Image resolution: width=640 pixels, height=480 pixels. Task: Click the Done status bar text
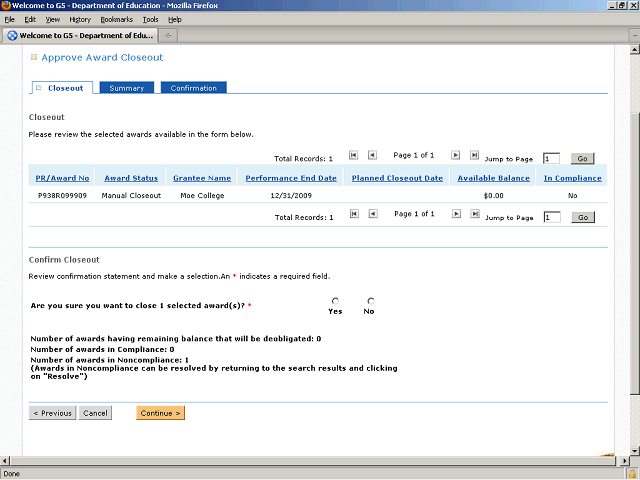[11, 474]
